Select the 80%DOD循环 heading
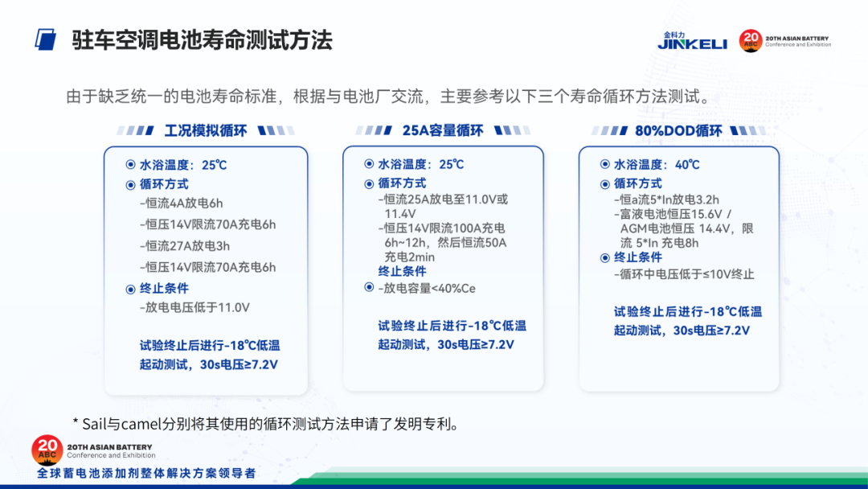Screen dimensions: 868x489 678,130
